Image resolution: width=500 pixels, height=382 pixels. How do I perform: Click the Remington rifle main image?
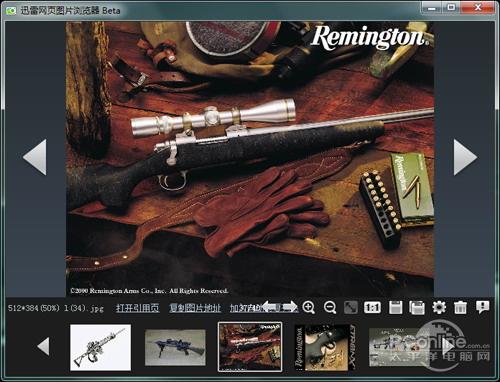[250, 159]
